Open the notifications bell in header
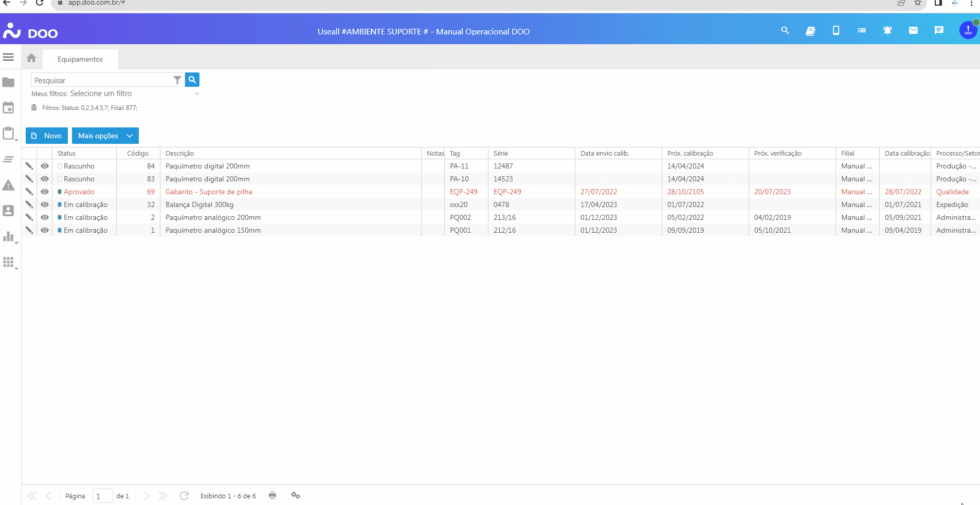The image size is (980, 505). coord(887,31)
